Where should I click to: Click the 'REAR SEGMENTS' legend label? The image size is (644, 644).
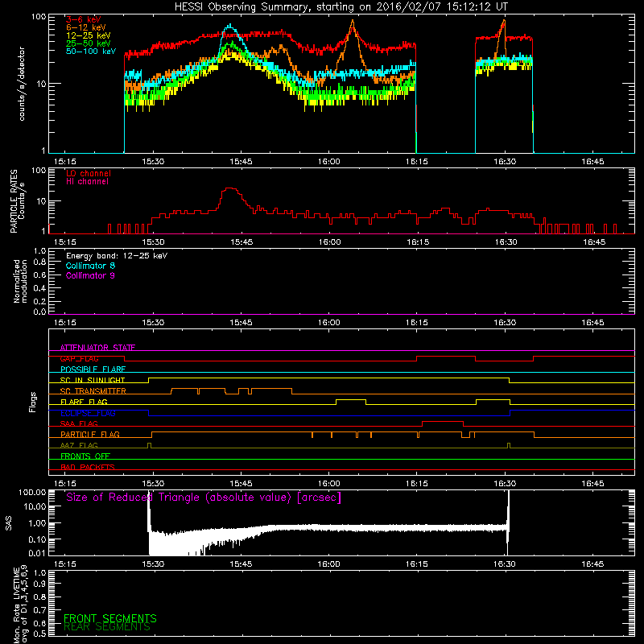tap(107, 627)
